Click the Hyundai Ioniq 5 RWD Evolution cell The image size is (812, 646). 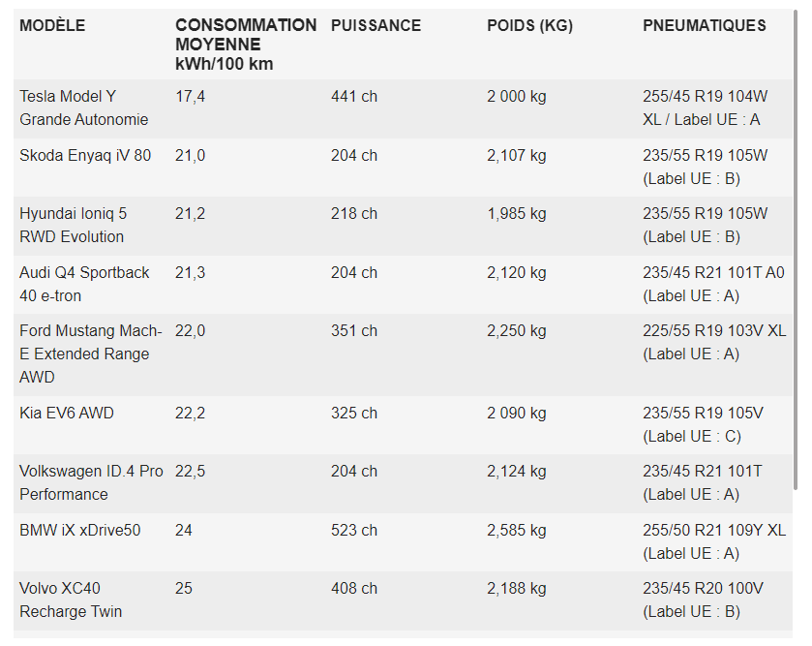[x=73, y=226]
